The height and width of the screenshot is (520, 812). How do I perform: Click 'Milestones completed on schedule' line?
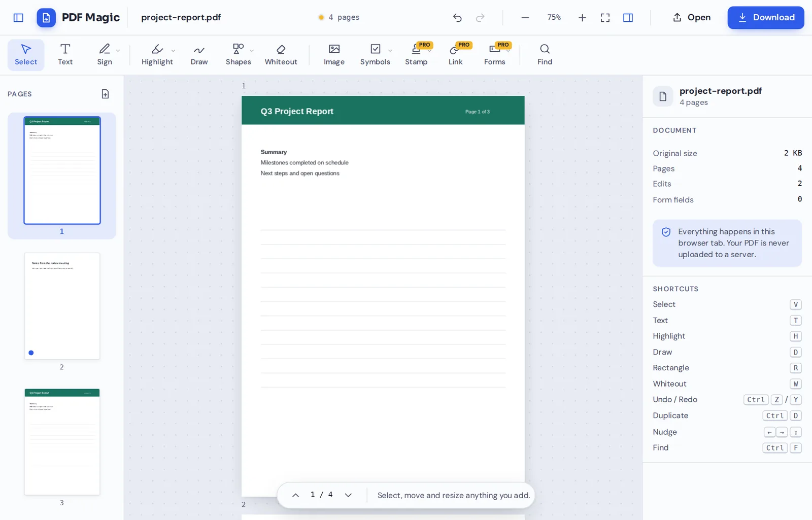coord(304,163)
